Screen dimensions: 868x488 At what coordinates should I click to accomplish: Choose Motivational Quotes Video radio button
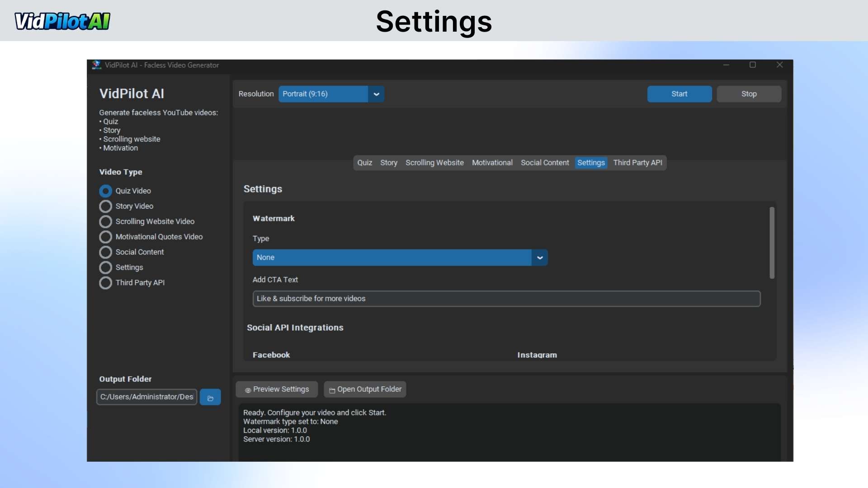(106, 237)
